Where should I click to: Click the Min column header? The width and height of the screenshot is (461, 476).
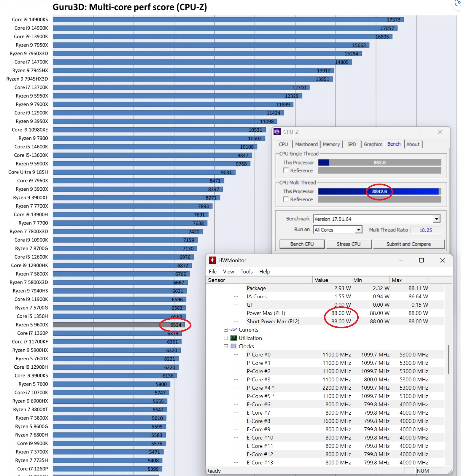370,280
